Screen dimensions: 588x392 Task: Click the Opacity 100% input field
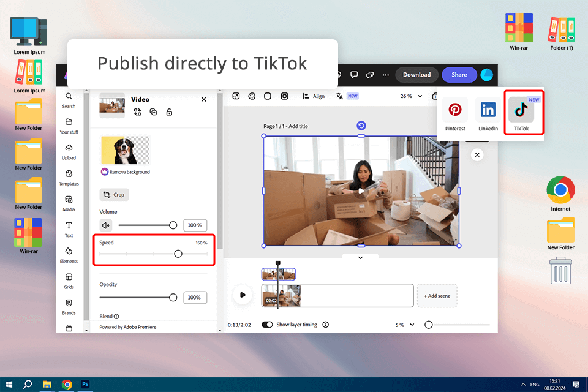click(195, 298)
